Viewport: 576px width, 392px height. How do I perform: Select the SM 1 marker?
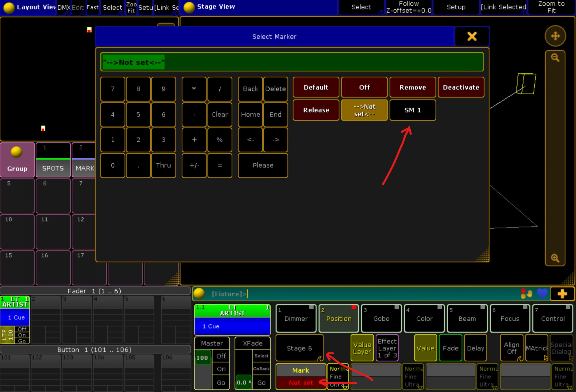[413, 110]
